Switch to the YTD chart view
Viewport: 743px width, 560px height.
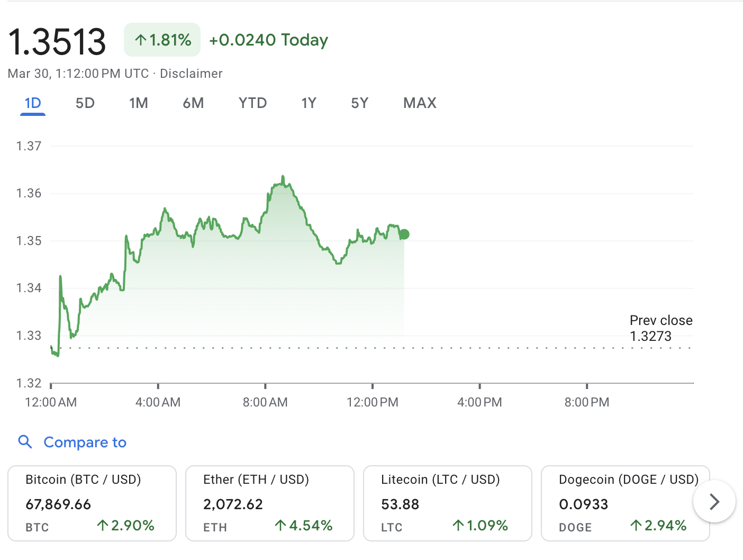[x=252, y=103]
